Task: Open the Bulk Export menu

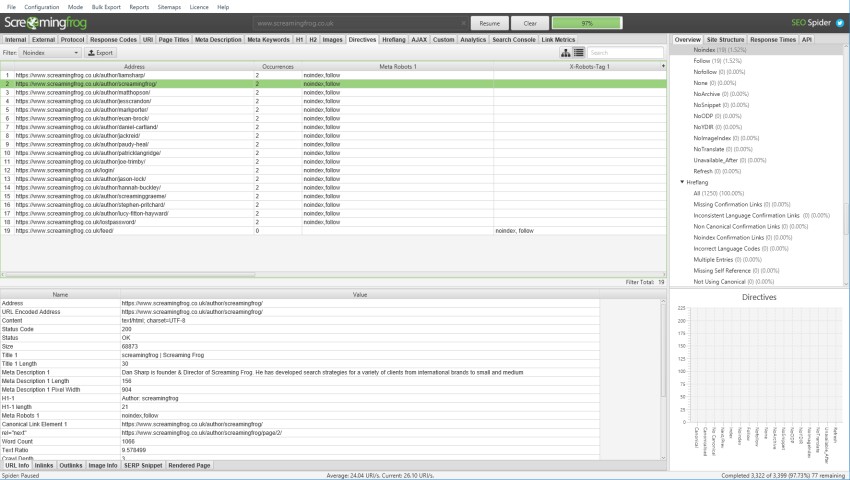Action: point(106,7)
